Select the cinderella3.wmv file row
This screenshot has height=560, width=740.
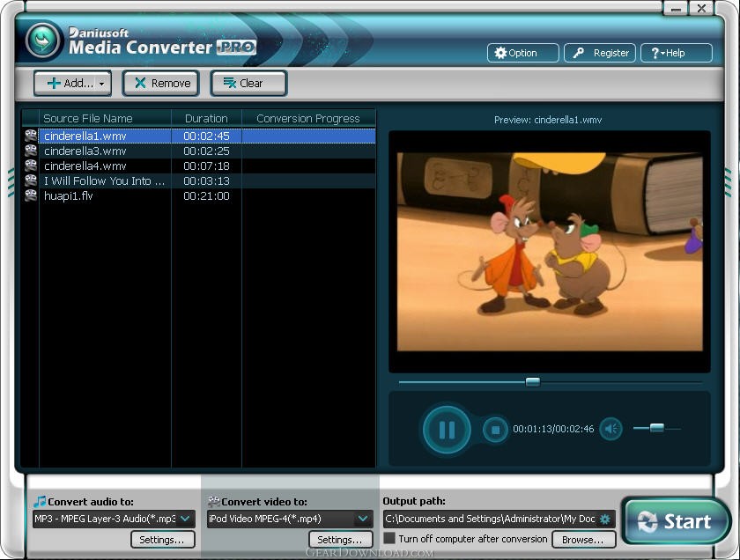coord(199,151)
